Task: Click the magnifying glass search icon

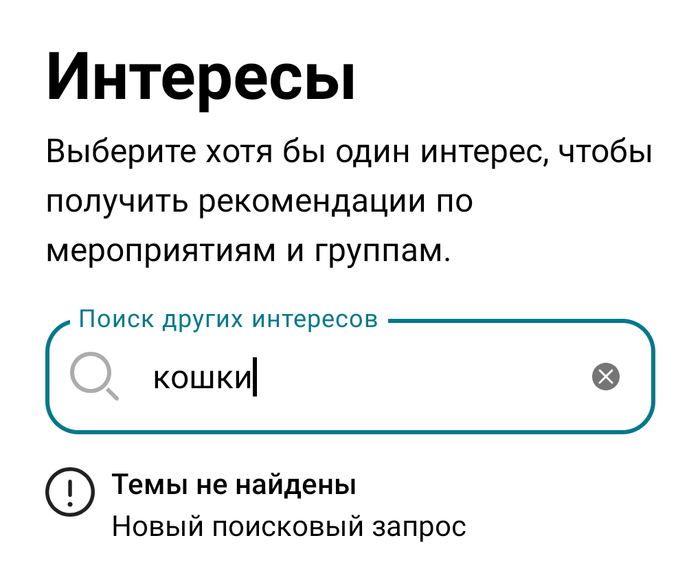Action: pos(94,378)
